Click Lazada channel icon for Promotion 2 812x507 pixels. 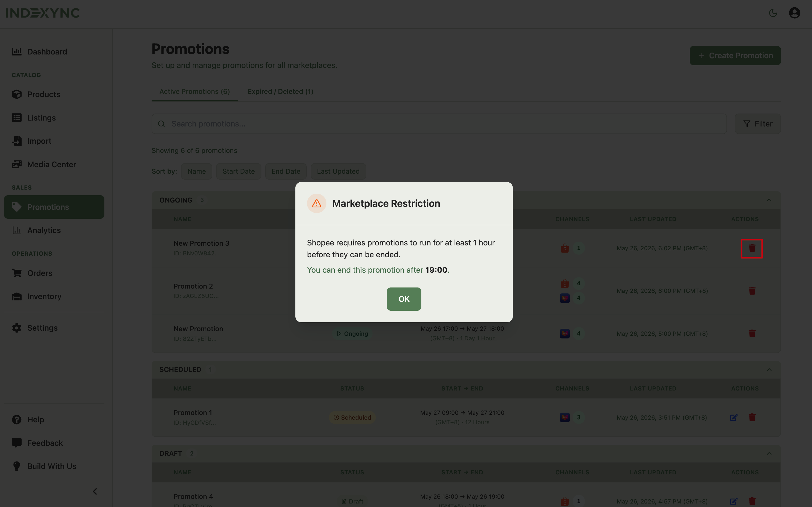pyautogui.click(x=565, y=298)
